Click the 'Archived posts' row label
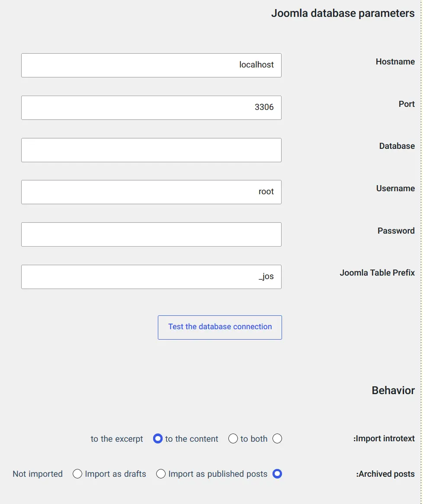The image size is (423, 504). point(385,474)
